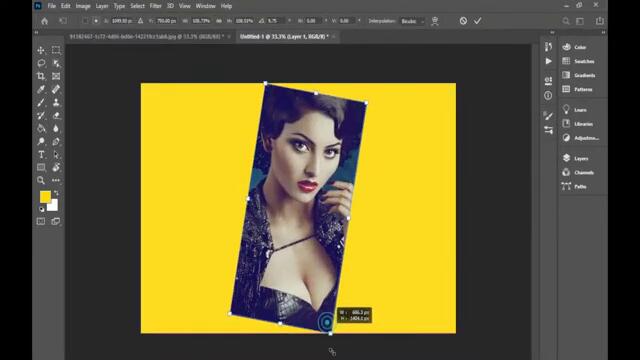Viewport: 640px width, 360px height.
Task: Toggle the link between width and height
Action: tap(219, 21)
